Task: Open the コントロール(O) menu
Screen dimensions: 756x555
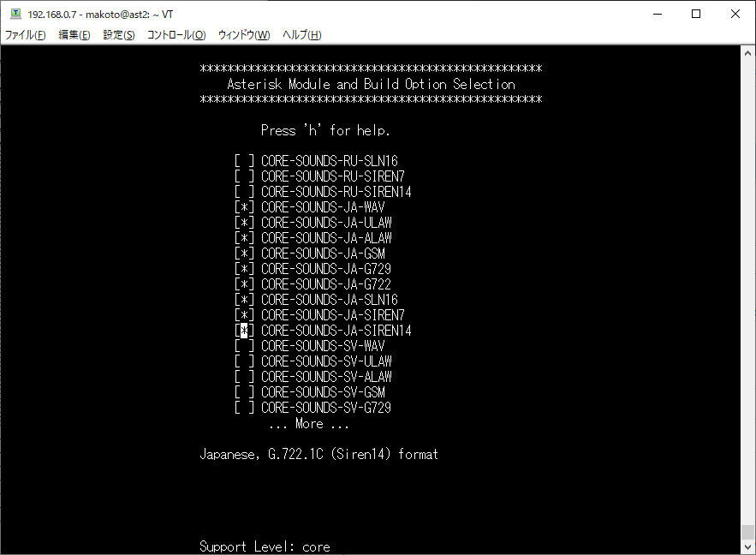Action: coord(176,35)
